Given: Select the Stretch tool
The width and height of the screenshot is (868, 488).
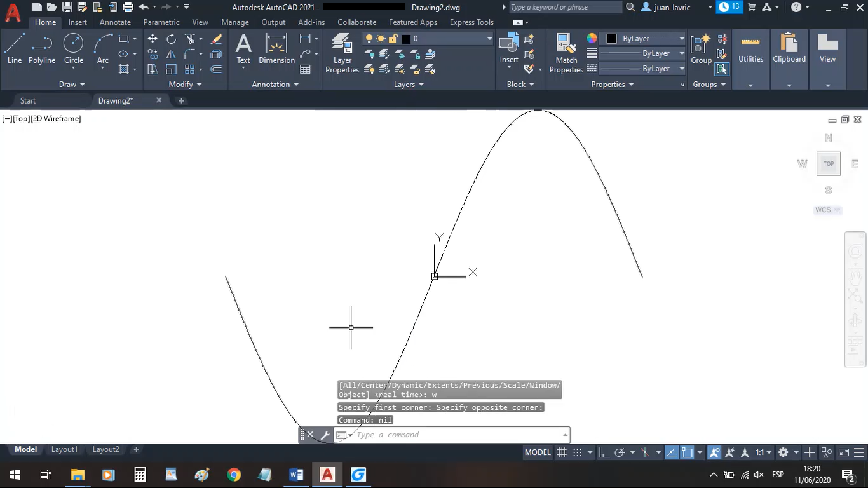Looking at the screenshot, I should 153,69.
